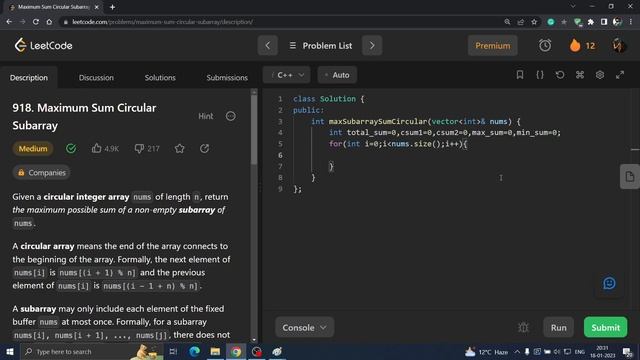Click the browser back arrow
This screenshot has height=360, width=640.
[x=9, y=22]
